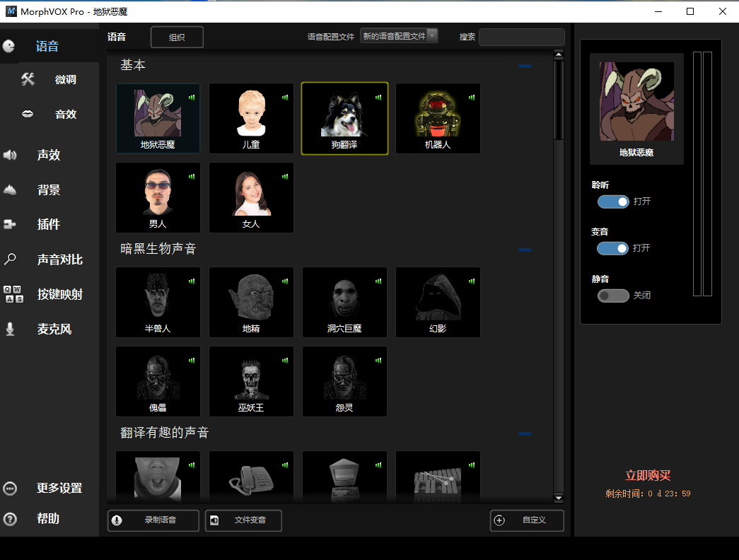Click the 自定义 customize button

tap(527, 520)
